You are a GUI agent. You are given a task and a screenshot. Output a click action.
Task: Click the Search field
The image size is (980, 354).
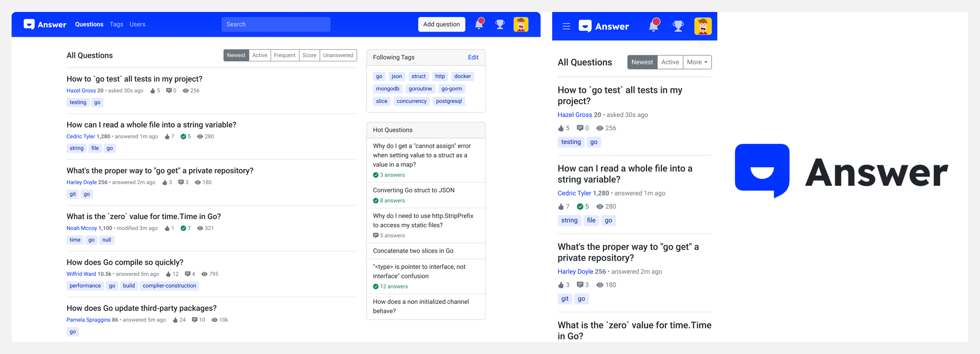pos(276,24)
